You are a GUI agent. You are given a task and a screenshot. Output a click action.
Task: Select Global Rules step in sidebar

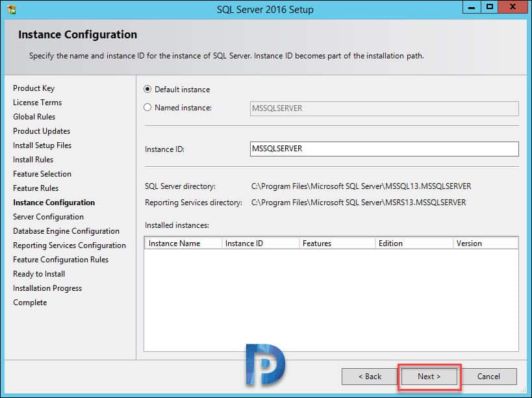(34, 117)
